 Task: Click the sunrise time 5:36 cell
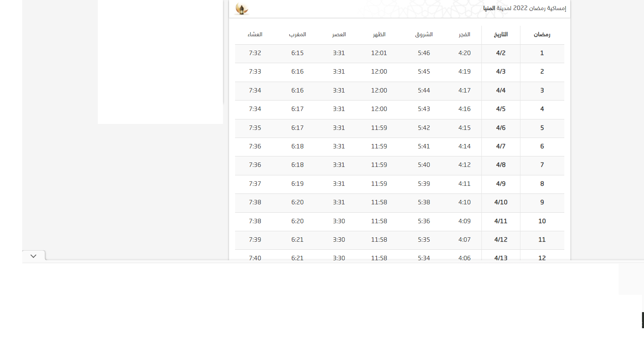click(424, 221)
